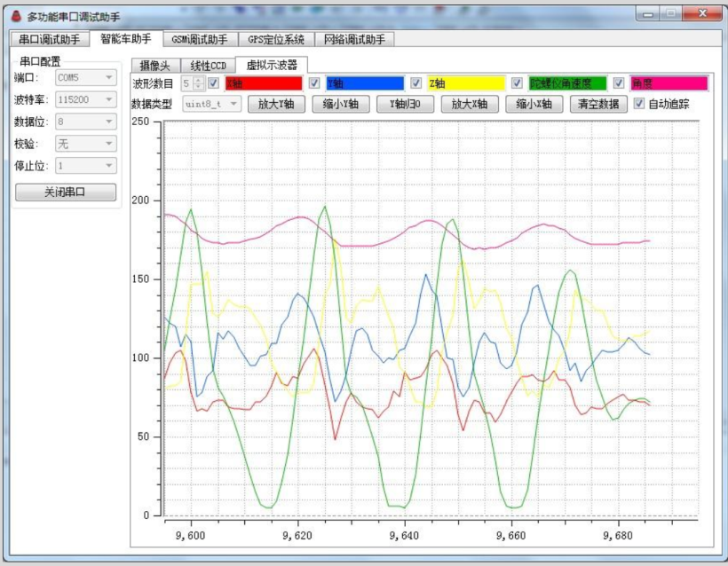Click the green 陀螺仪角速度 color swatch

coord(567,83)
